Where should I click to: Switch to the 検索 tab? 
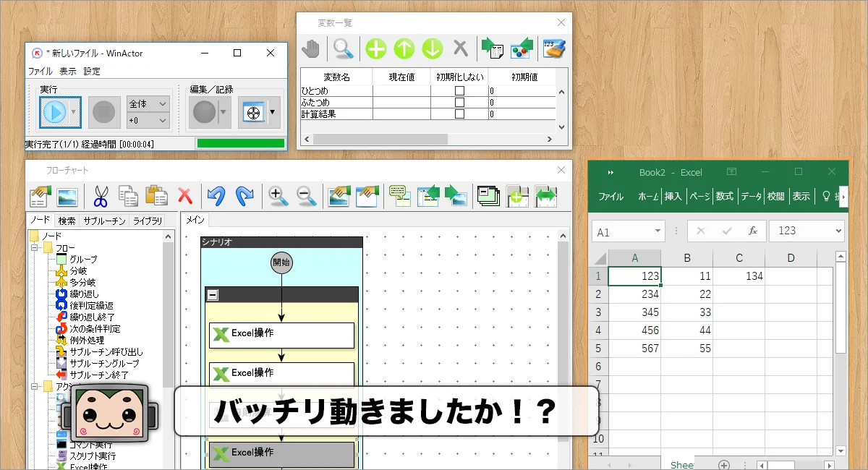tap(67, 221)
